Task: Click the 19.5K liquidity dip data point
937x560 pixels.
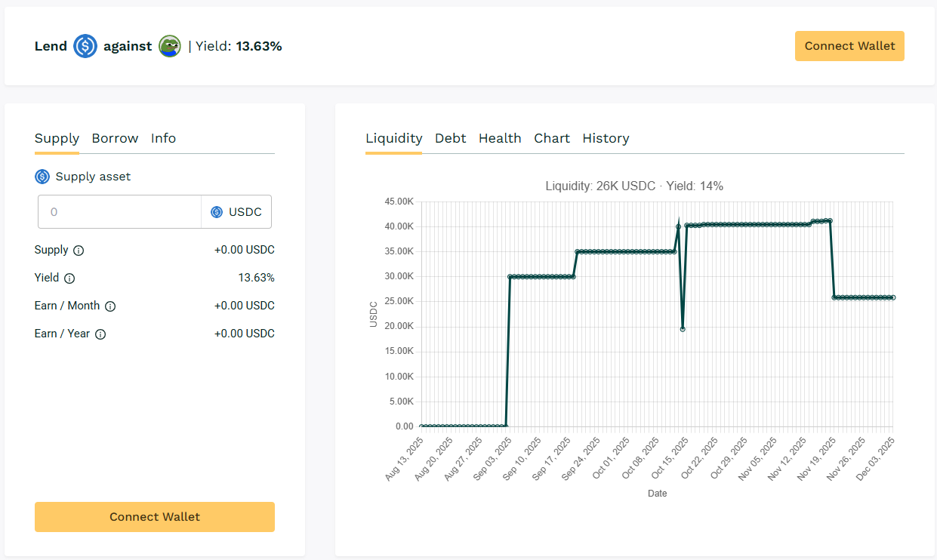Action: (x=683, y=329)
